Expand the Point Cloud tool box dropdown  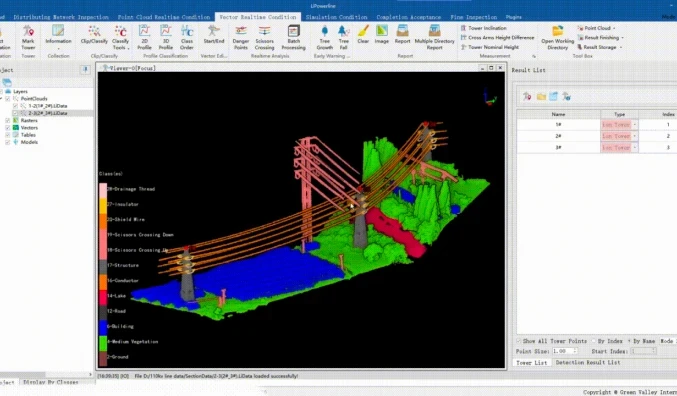coord(614,28)
